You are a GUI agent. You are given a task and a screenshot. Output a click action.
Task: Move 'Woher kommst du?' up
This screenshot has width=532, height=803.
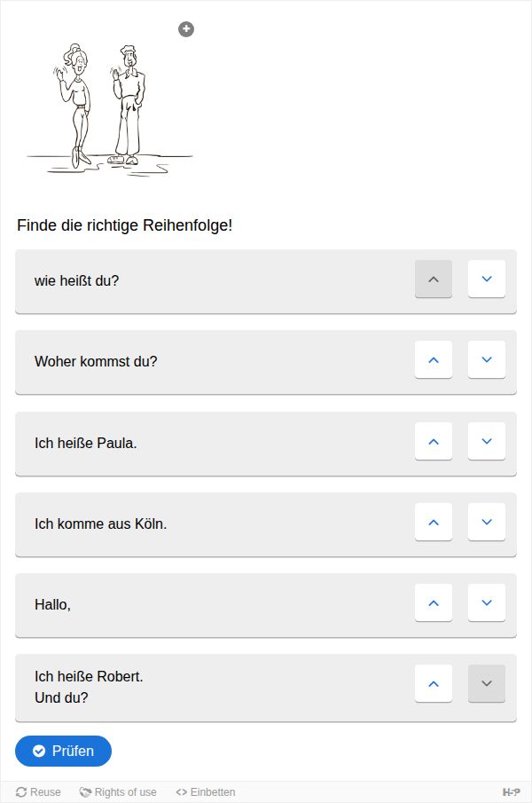pos(434,360)
